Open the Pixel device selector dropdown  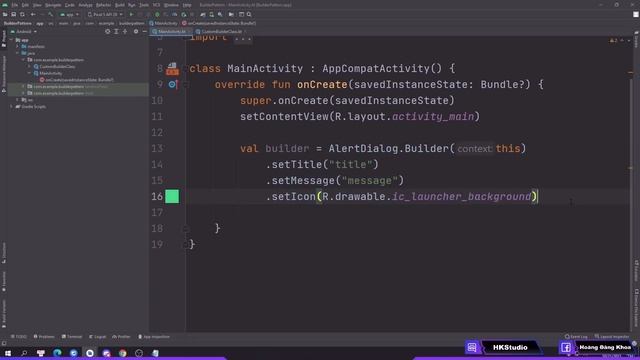pyautogui.click(x=105, y=14)
